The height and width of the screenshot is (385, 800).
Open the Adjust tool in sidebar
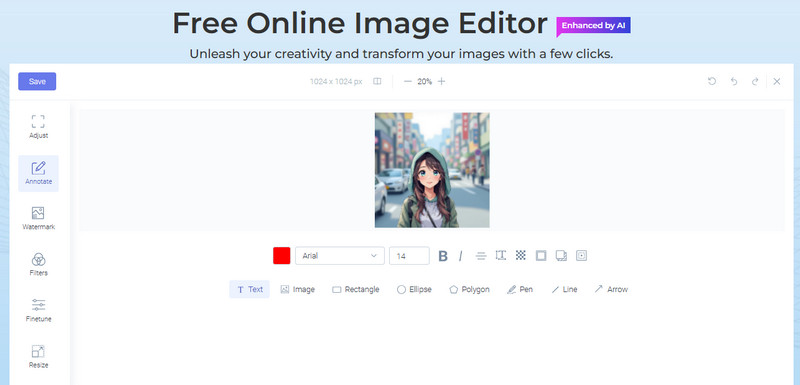pos(38,127)
